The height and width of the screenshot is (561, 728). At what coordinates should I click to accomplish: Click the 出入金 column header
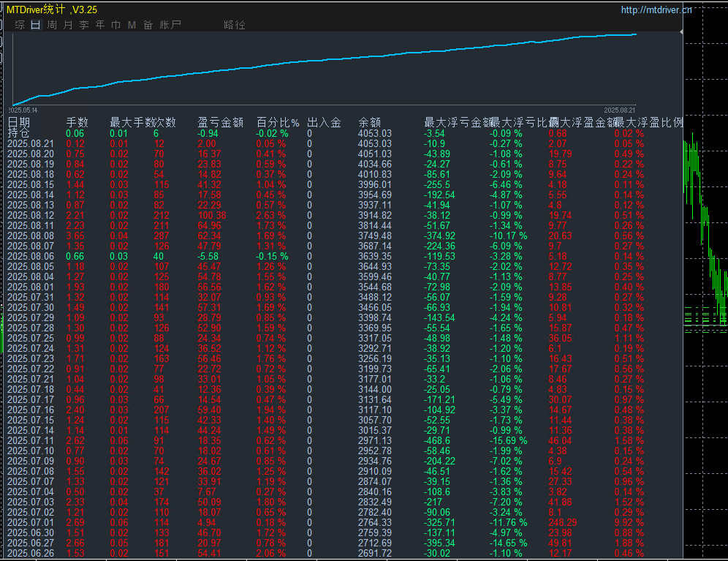(324, 122)
